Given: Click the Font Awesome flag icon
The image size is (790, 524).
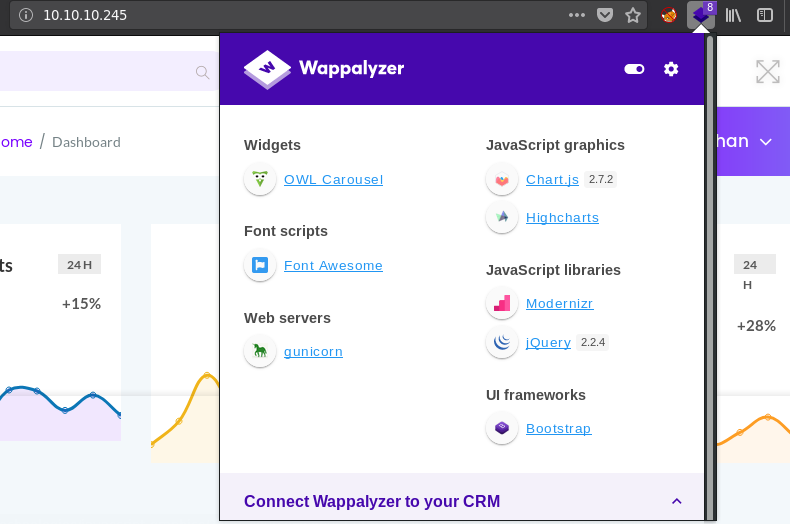Looking at the screenshot, I should (x=260, y=266).
